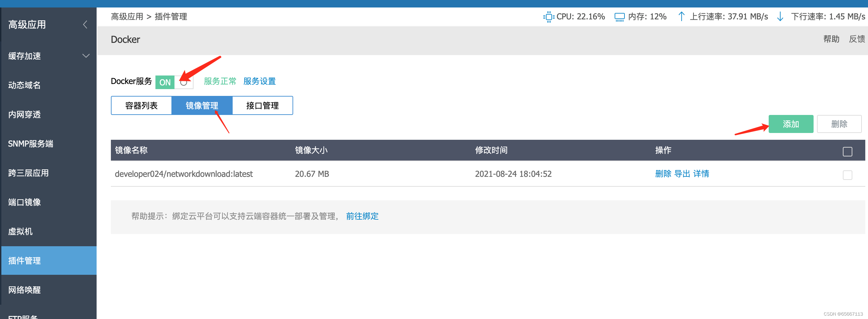Check the select-all checkbox in table header
This screenshot has width=868, height=319.
(847, 151)
